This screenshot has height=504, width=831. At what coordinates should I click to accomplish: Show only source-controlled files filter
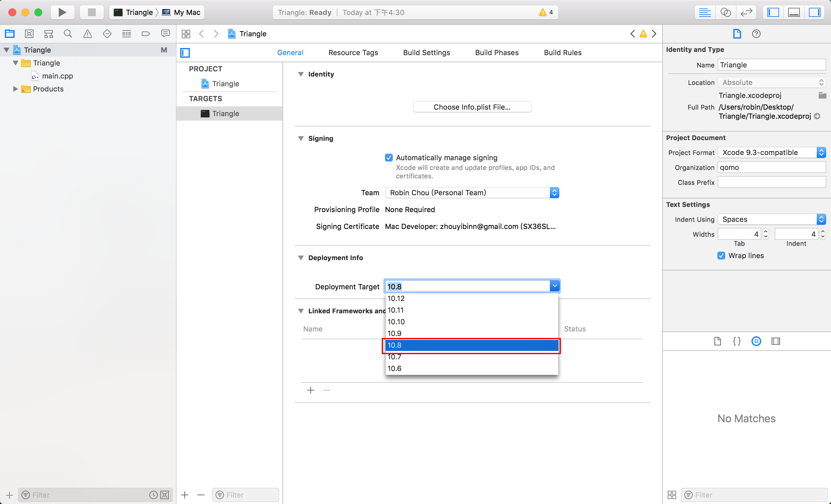click(x=165, y=495)
